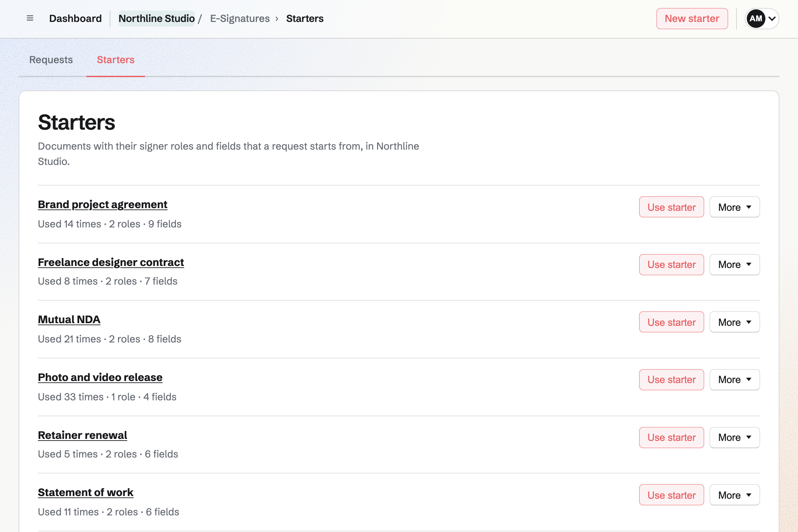
Task: Expand More menu for Brand project agreement
Action: (734, 207)
